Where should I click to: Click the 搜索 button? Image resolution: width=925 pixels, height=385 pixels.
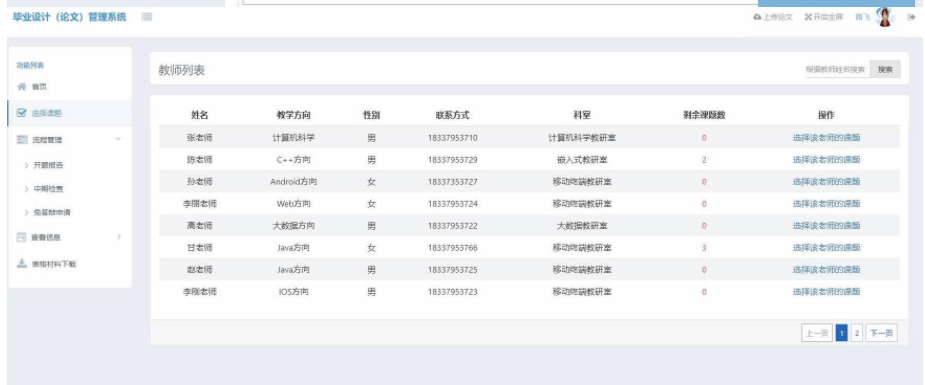[885, 70]
